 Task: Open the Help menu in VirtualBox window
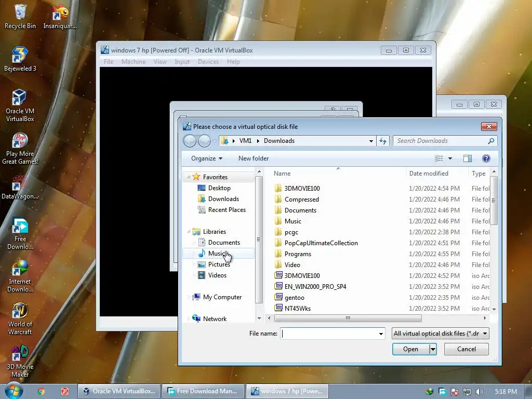233,62
